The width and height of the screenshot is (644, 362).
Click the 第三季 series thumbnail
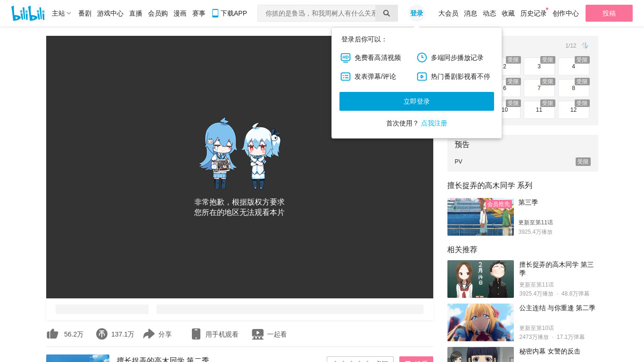(480, 217)
